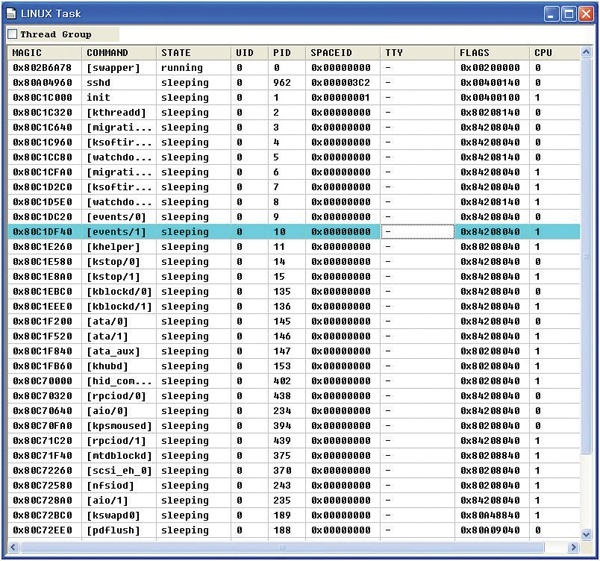Maximize the LINUX Task window
This screenshot has width=600, height=561.
pos(568,13)
